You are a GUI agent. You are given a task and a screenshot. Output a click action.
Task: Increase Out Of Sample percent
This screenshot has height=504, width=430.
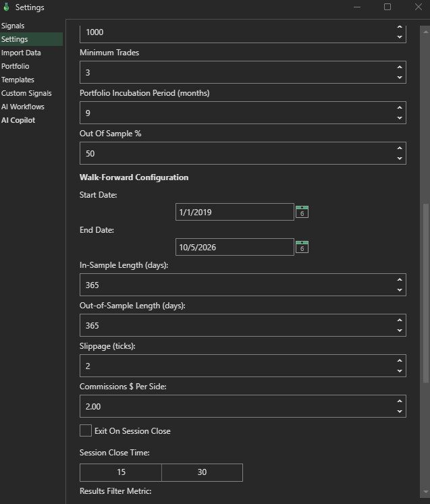400,148
